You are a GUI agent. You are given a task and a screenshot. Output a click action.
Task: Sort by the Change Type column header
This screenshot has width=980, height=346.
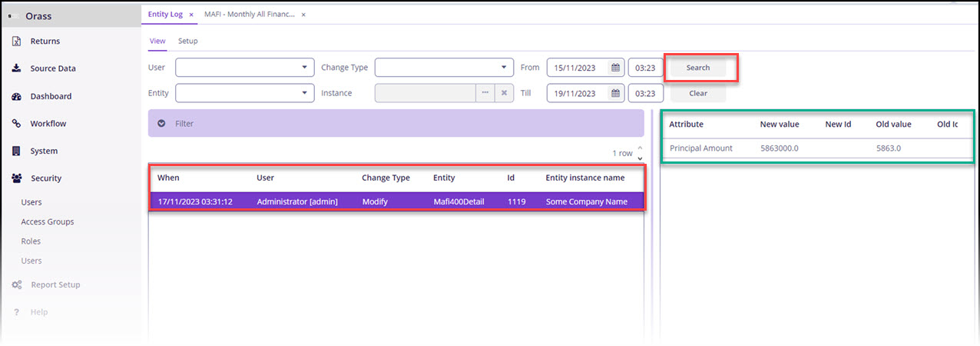pyautogui.click(x=386, y=178)
